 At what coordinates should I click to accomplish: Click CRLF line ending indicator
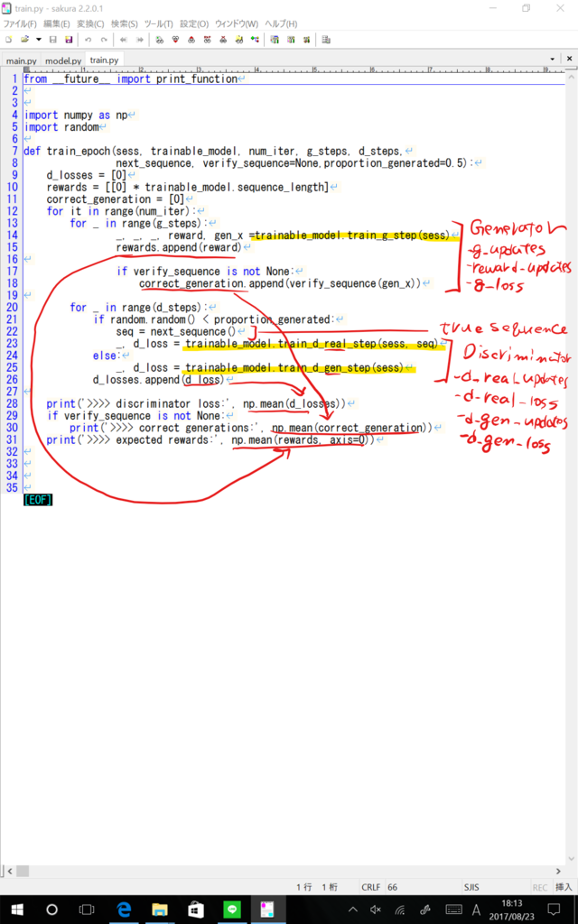click(x=371, y=887)
